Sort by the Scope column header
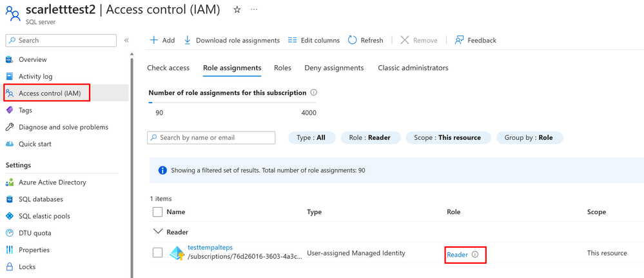 point(596,212)
